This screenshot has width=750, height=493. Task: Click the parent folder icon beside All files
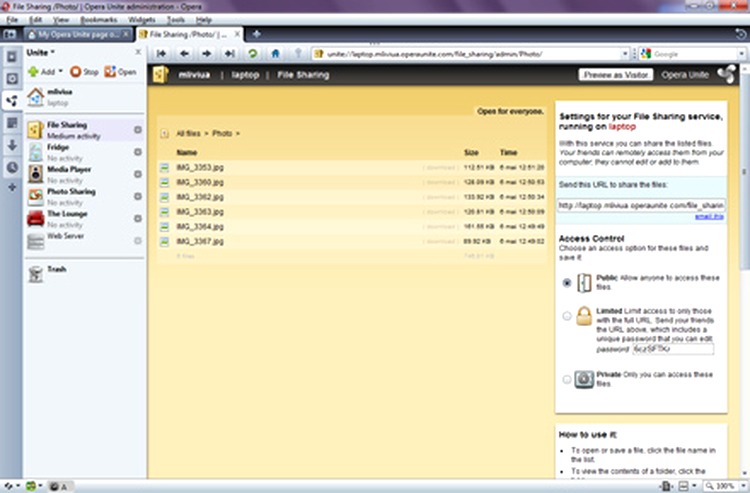tap(165, 134)
